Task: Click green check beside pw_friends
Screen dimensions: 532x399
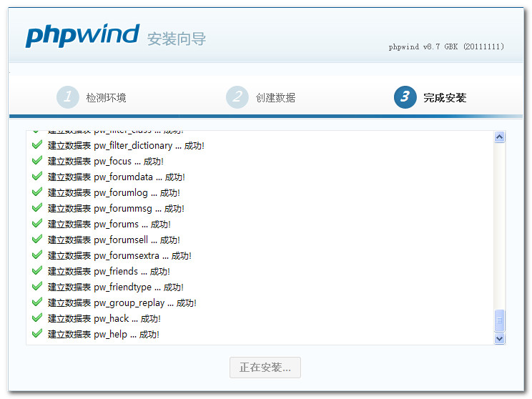Action: coord(37,271)
